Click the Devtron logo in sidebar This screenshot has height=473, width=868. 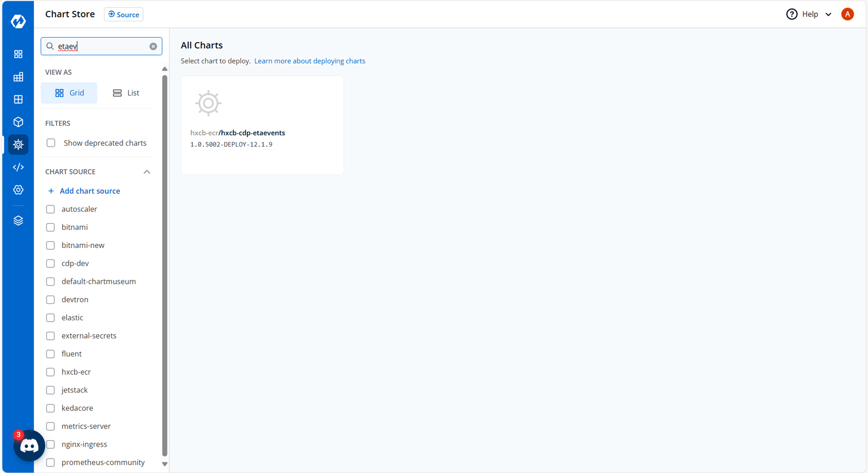pos(18,21)
